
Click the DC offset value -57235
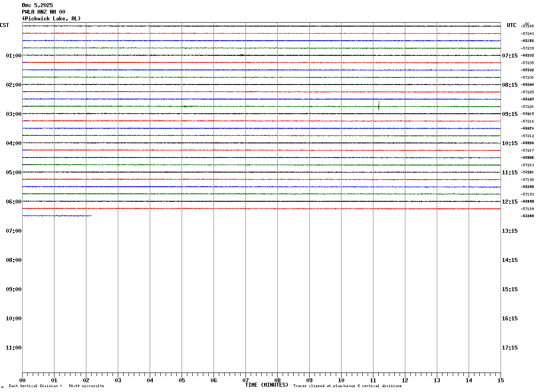[527, 63]
